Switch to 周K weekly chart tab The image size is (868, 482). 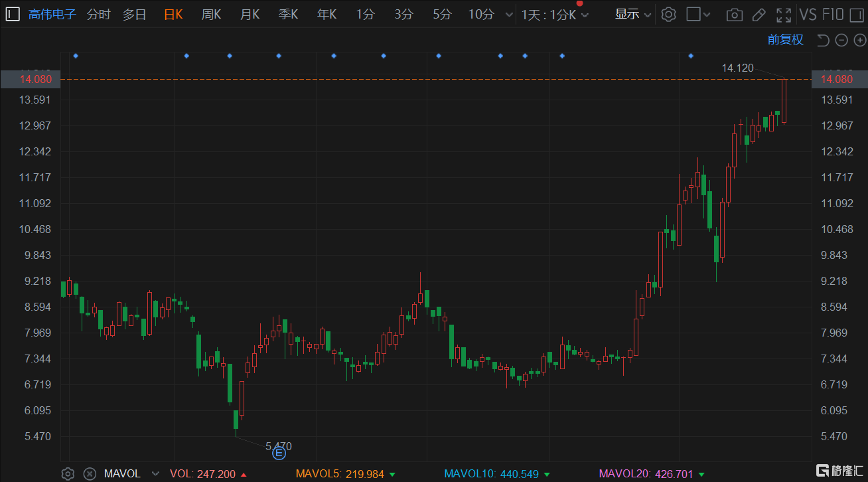211,14
